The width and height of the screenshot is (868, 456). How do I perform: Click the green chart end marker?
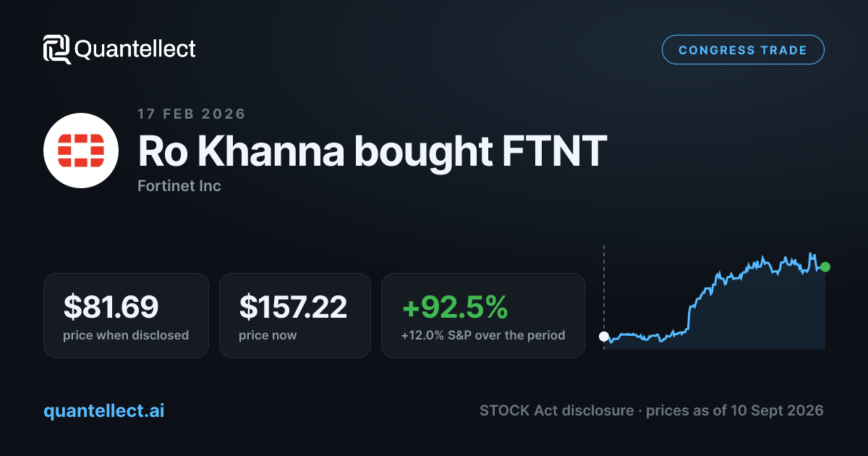coord(825,267)
